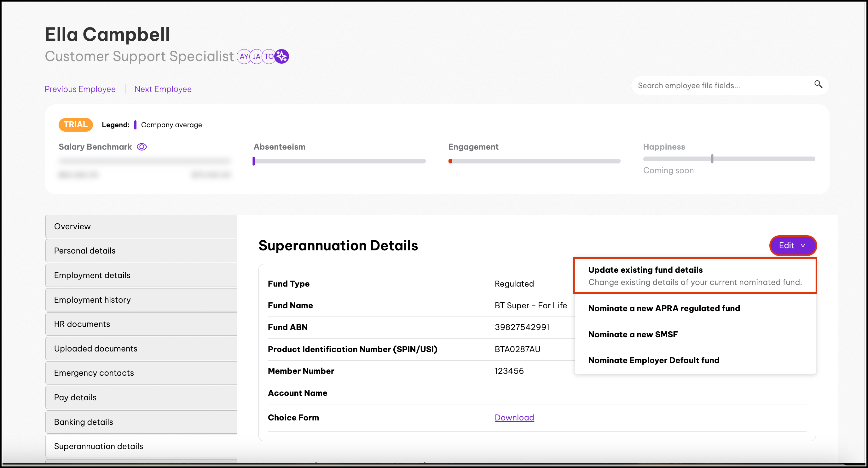
Task: Click the AY avatar badge
Action: tap(244, 57)
